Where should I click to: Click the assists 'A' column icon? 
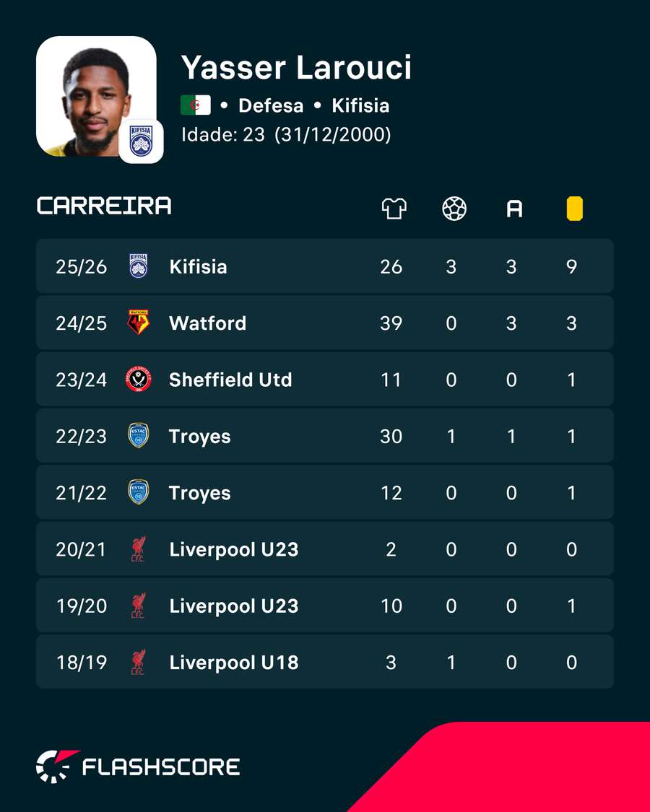click(x=514, y=209)
